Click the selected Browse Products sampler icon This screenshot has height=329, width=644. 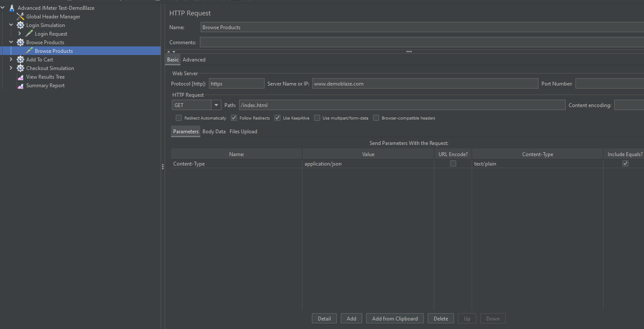29,51
